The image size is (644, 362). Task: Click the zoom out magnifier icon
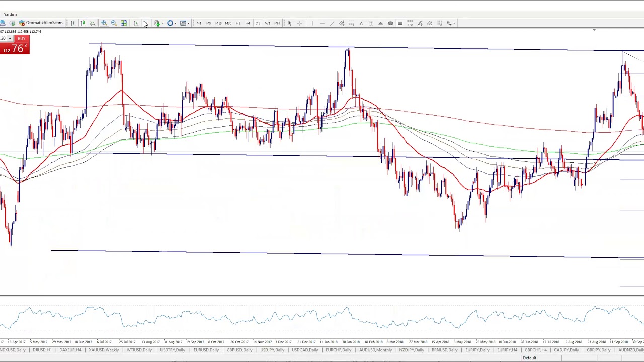click(114, 23)
